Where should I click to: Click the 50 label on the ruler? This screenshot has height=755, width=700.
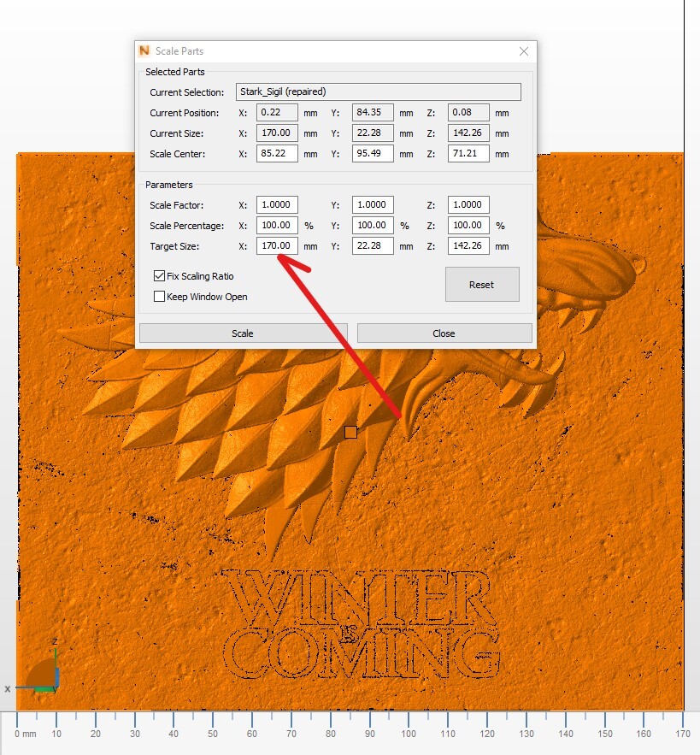pyautogui.click(x=212, y=734)
